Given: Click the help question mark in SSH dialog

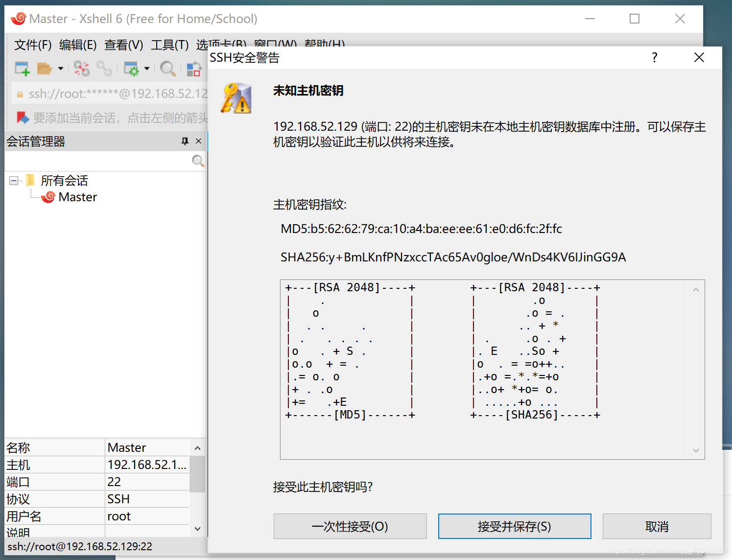Looking at the screenshot, I should tap(655, 58).
